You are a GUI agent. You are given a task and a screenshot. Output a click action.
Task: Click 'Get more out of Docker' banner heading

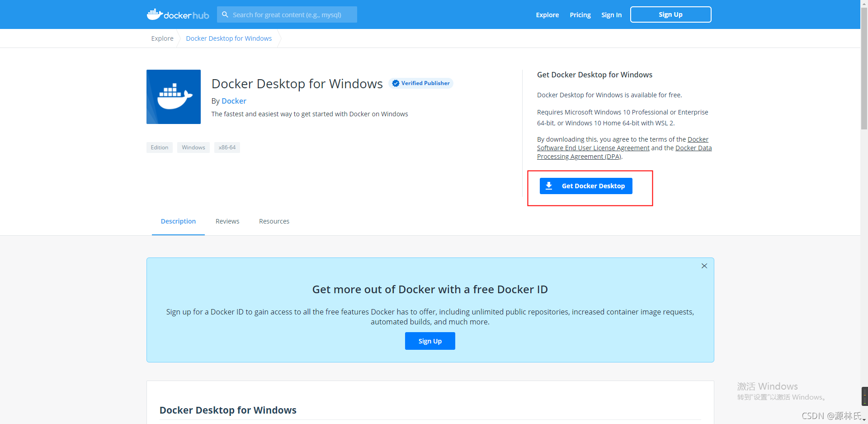pyautogui.click(x=430, y=290)
